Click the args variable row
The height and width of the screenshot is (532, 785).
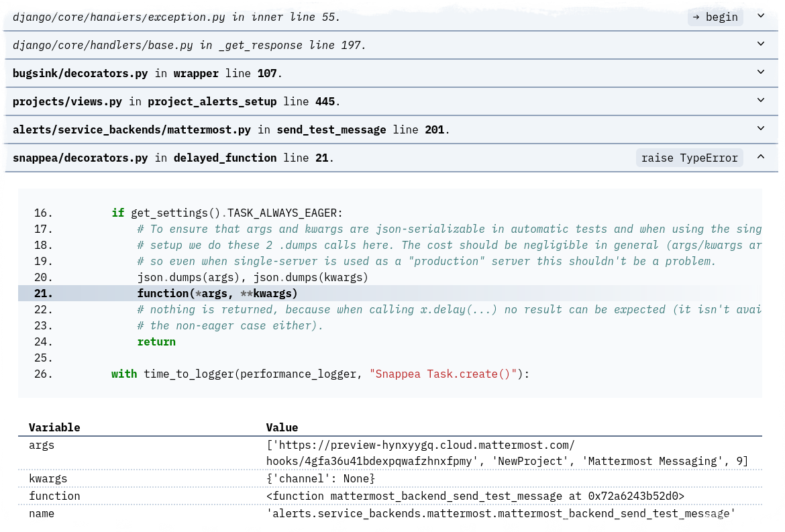[42, 445]
